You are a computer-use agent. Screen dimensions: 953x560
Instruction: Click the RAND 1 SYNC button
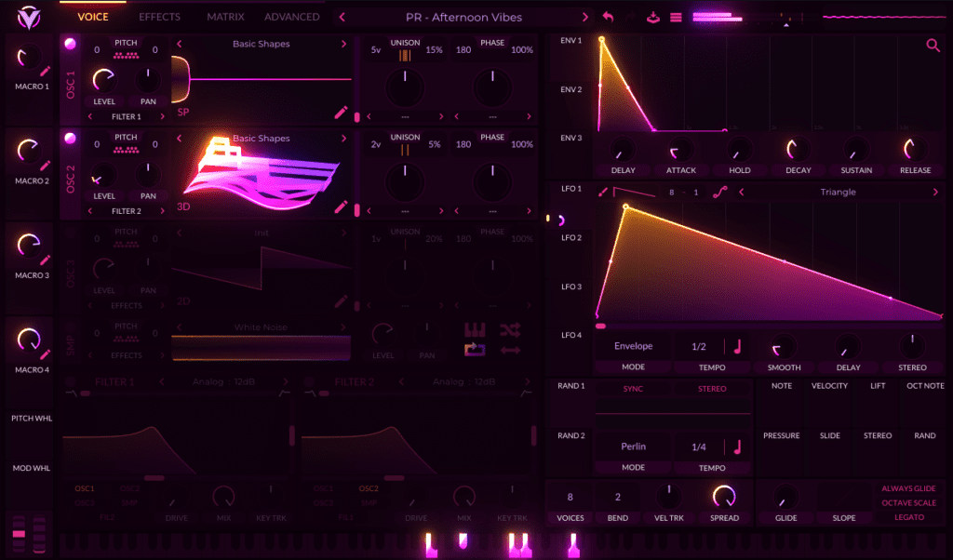point(633,389)
